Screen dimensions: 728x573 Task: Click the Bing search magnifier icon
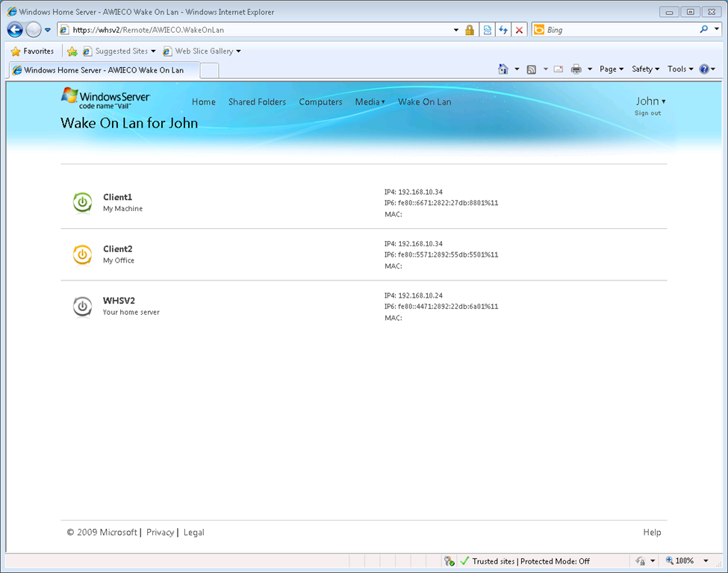pyautogui.click(x=704, y=29)
